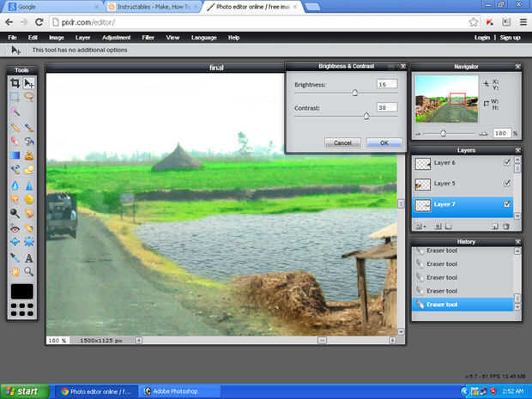Select the Magic Wand tool
The height and width of the screenshot is (399, 532).
click(15, 112)
